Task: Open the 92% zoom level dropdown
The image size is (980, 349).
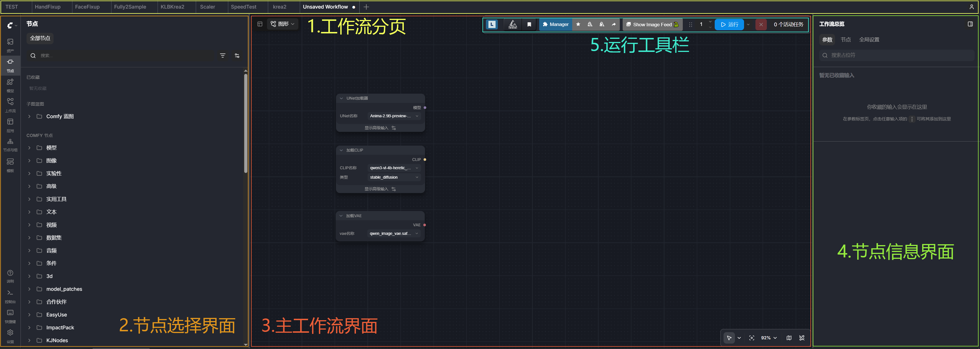Action: 769,338
